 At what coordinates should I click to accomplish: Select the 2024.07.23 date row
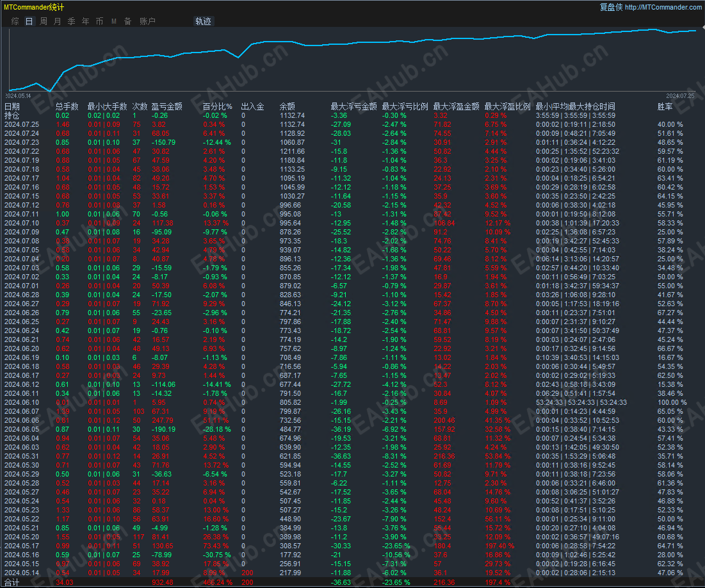22,143
